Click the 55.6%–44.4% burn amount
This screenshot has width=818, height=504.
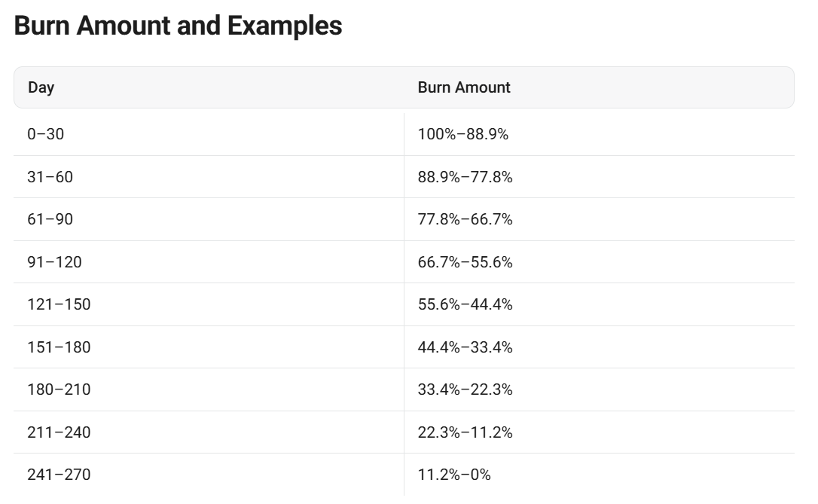pos(465,304)
